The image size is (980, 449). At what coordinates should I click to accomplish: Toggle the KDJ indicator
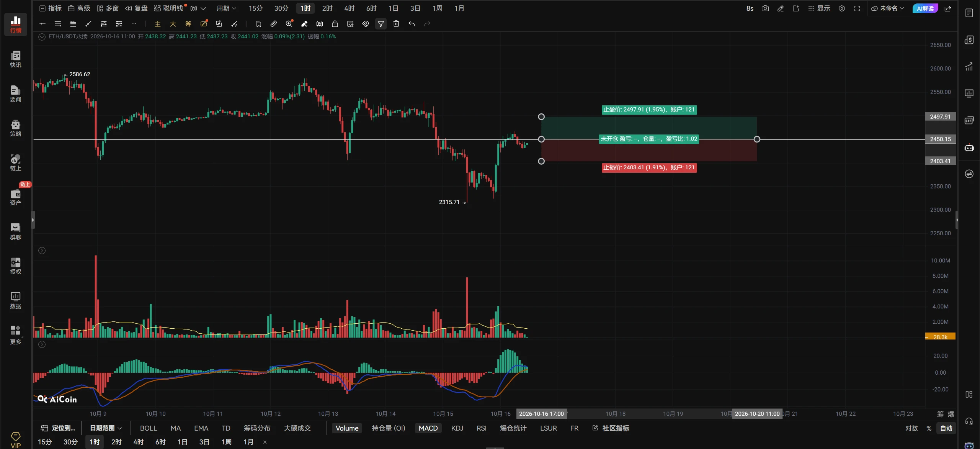tap(457, 428)
